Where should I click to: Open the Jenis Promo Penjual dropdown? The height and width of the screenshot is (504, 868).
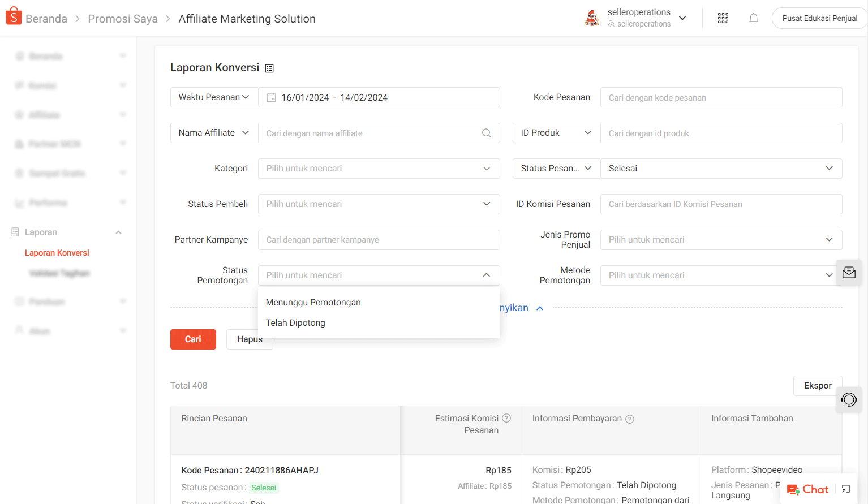tap(720, 239)
